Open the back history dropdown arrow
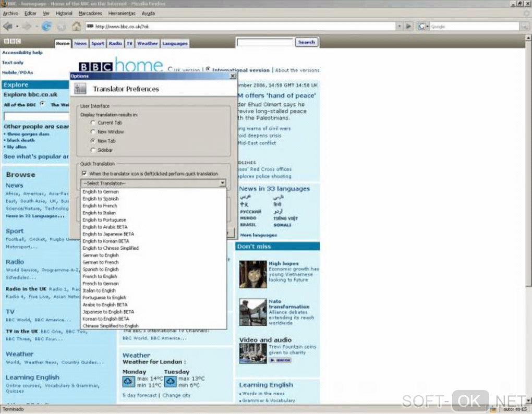Viewport: 532px width, 414px height. tap(17, 26)
